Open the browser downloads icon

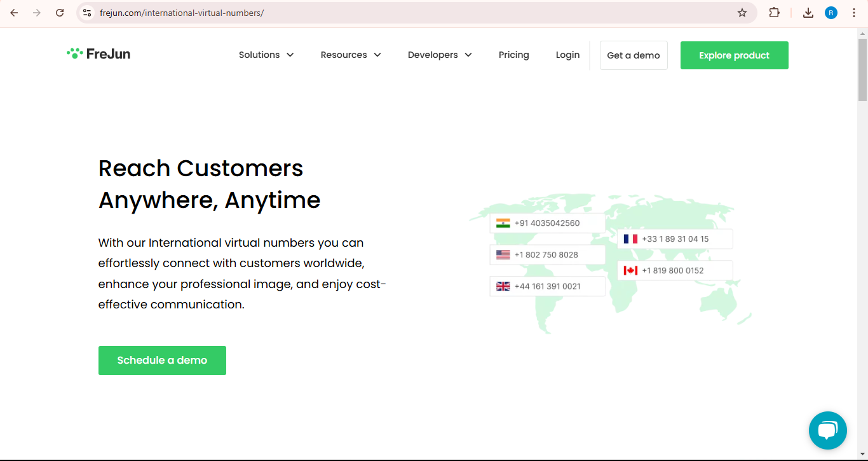(808, 12)
